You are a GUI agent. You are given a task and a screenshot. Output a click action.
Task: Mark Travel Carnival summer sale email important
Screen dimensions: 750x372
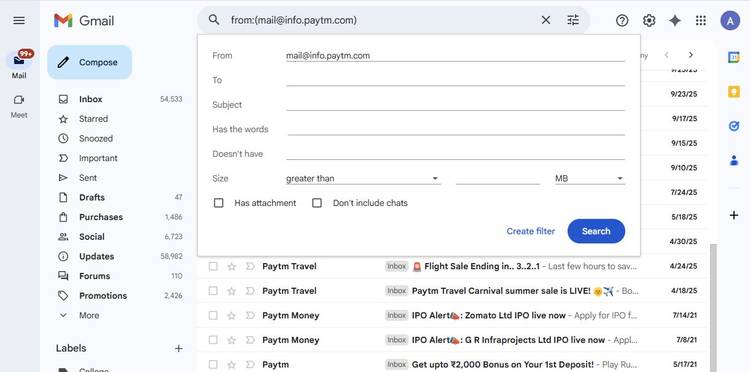pyautogui.click(x=250, y=291)
